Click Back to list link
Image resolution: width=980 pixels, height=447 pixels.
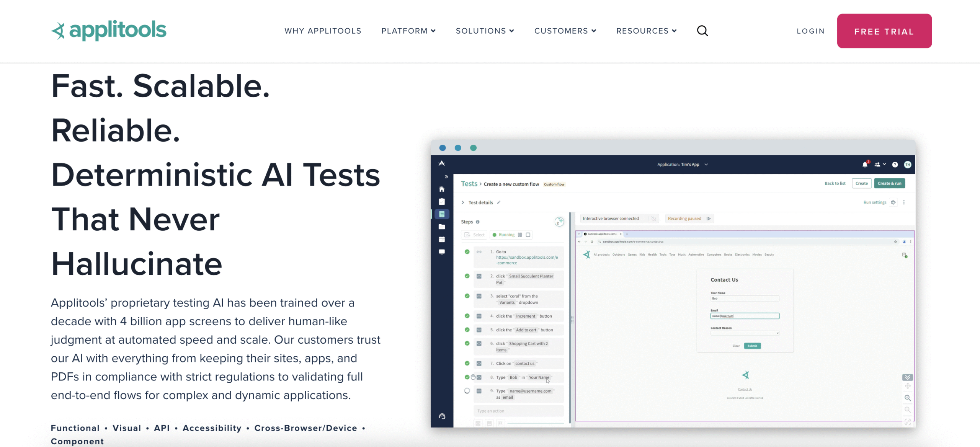pos(835,183)
